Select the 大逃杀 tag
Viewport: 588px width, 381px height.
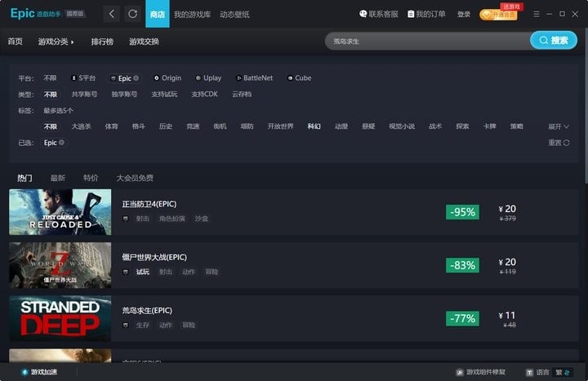click(x=81, y=126)
